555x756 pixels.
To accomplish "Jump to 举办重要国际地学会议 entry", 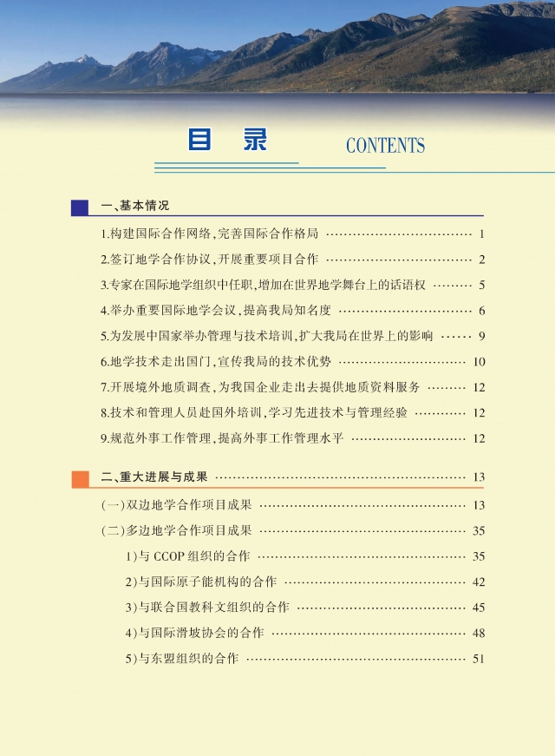I will click(x=215, y=311).
